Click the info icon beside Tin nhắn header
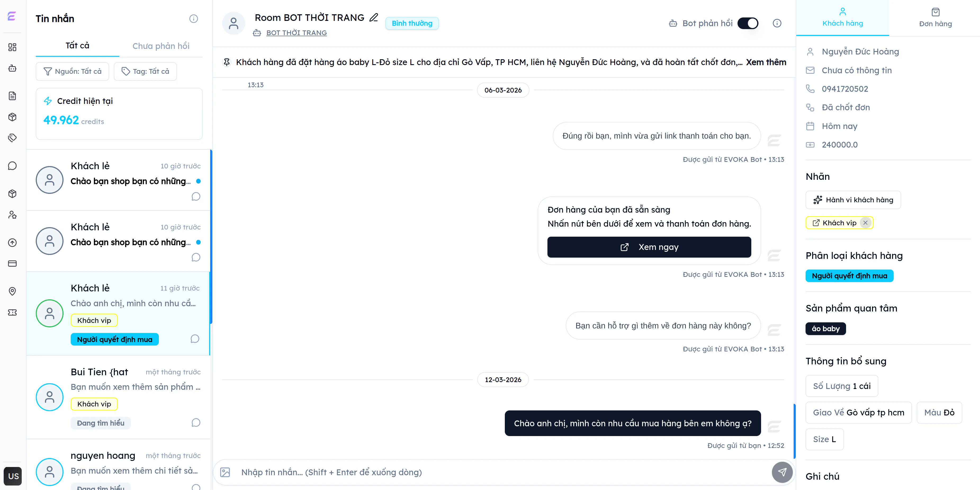 (194, 18)
